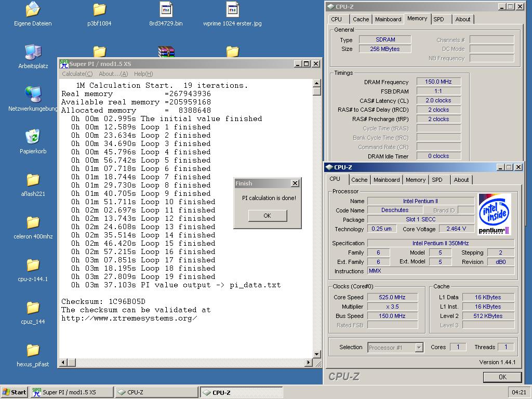
Task: Click the Checksum: 1C96B05D line
Action: [x=103, y=301]
